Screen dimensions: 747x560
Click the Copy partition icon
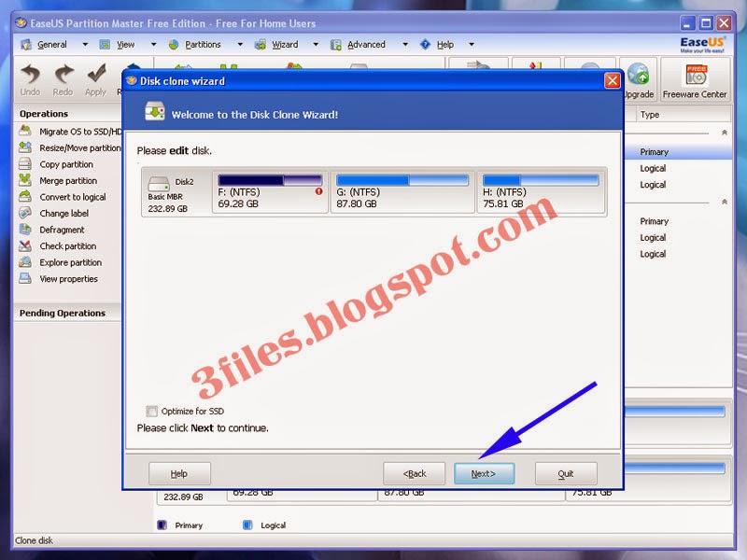click(25, 164)
